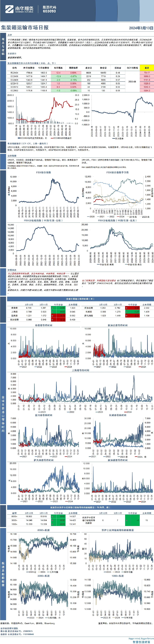This screenshot has width=154, height=644.
Task: Click the red 12.4 cell for EC2404
Action: click(58, 73)
